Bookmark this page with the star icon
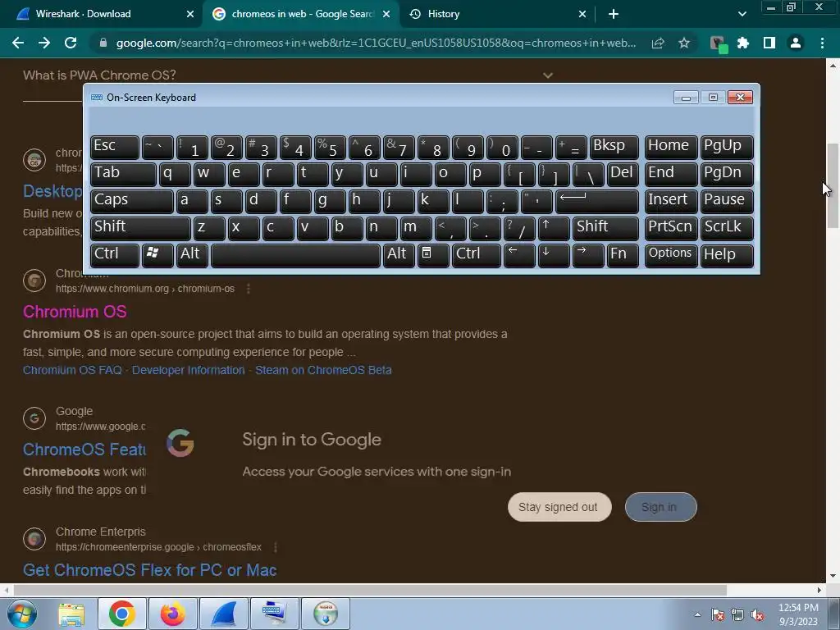This screenshot has height=630, width=840. coord(684,43)
